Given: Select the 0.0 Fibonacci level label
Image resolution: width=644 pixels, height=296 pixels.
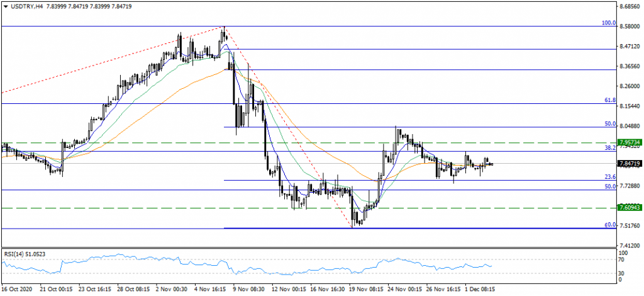Looking at the screenshot, I should tap(610, 225).
